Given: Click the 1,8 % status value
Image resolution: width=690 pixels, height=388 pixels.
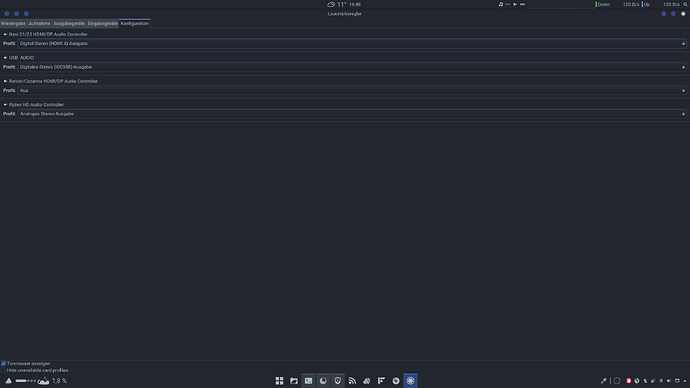Looking at the screenshot, I should (59, 381).
